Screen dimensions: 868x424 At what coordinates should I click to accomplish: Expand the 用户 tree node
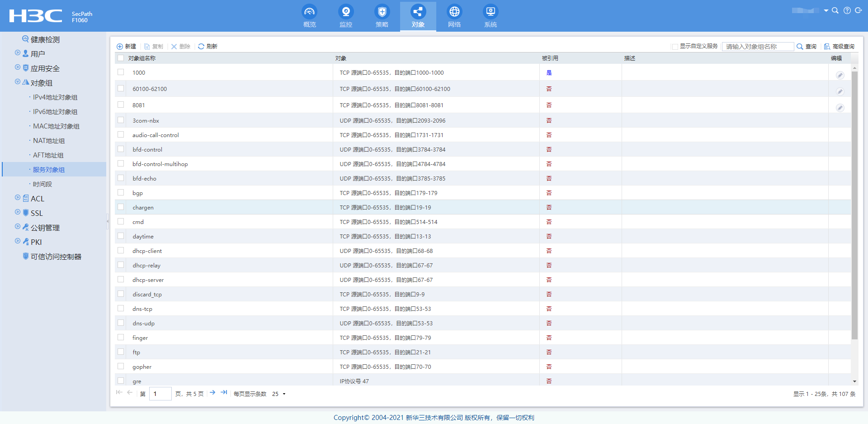[18, 53]
